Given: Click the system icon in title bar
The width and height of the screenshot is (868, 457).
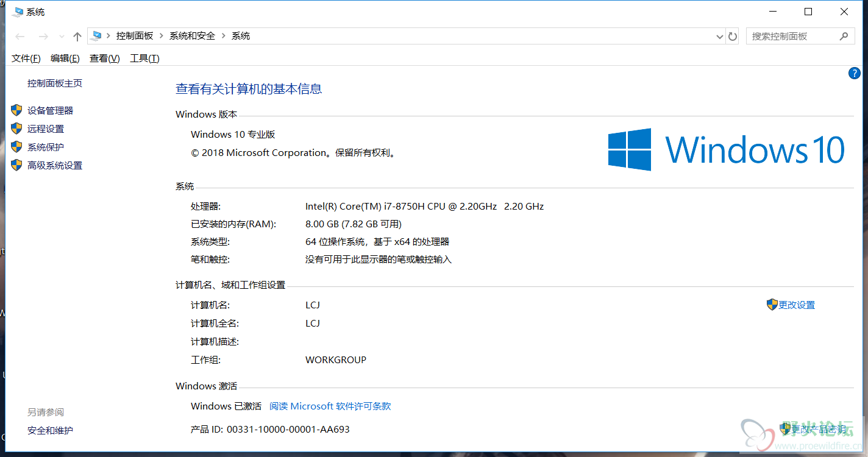Looking at the screenshot, I should [18, 12].
